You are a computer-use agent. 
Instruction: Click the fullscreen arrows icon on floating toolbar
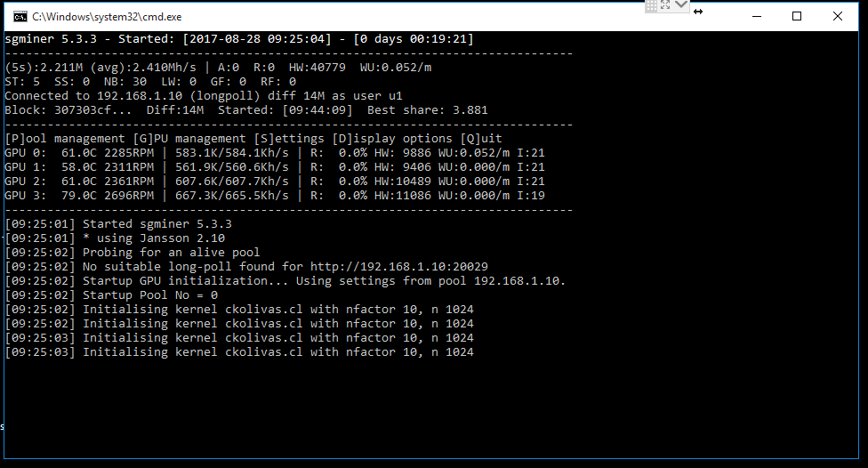[x=665, y=5]
